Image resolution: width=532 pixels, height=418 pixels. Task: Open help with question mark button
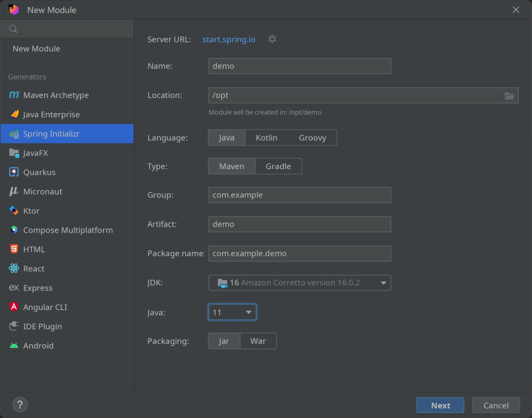pos(20,405)
